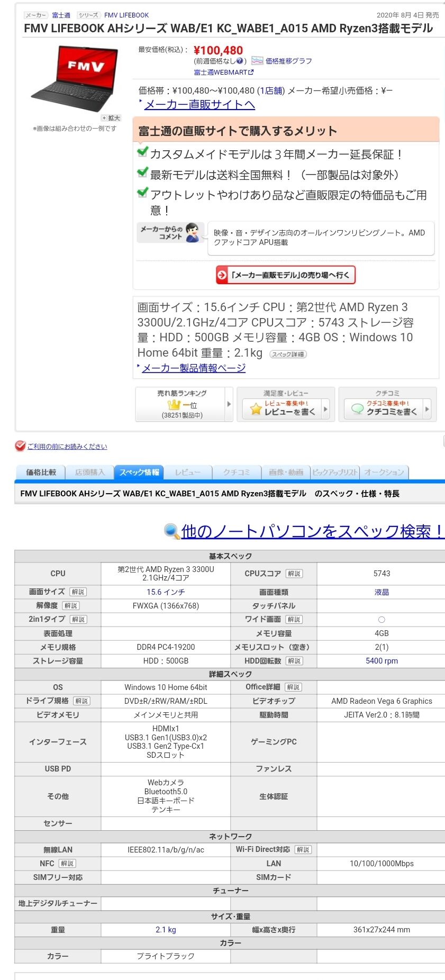Click FWXGA (1366x768) resolution cell
Viewport: 445px width, 980px height.
[x=166, y=606]
